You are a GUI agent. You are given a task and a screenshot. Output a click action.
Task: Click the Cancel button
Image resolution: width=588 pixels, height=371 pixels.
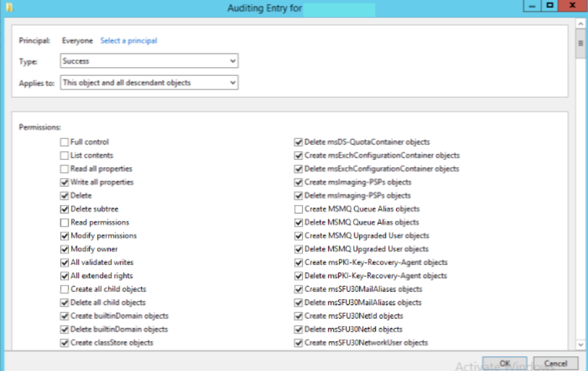[x=555, y=363]
